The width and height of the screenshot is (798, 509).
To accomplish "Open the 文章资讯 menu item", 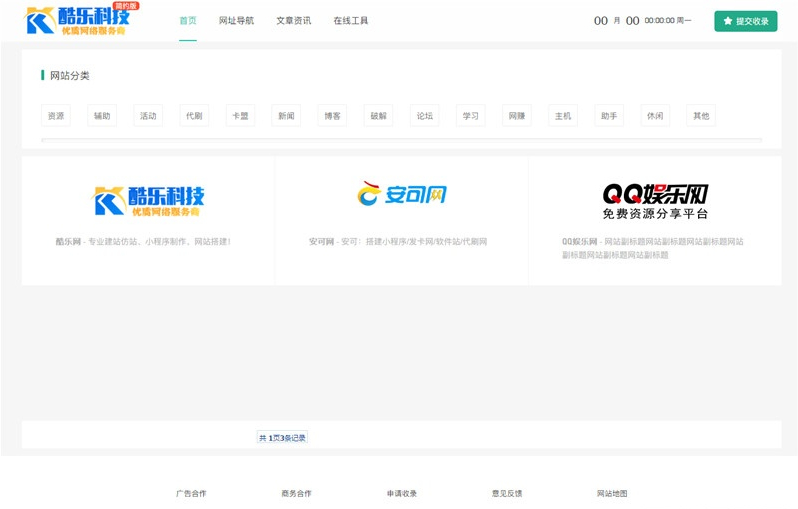I will 294,21.
